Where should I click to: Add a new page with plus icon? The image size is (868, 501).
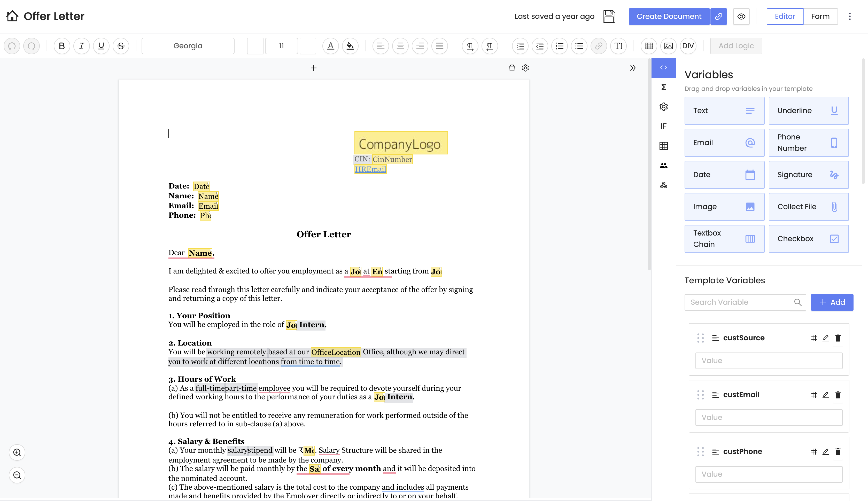pos(314,68)
